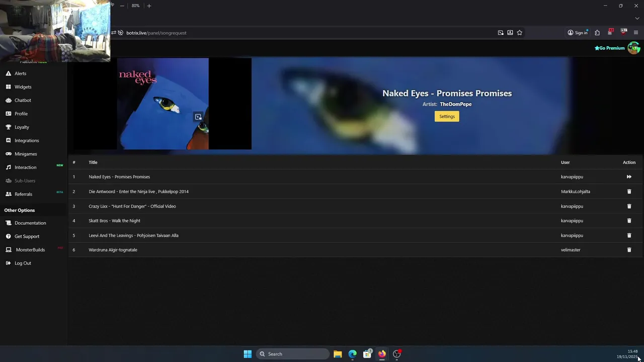Open Microsoft Store from taskbar
This screenshot has width=644, height=362.
pos(367,354)
